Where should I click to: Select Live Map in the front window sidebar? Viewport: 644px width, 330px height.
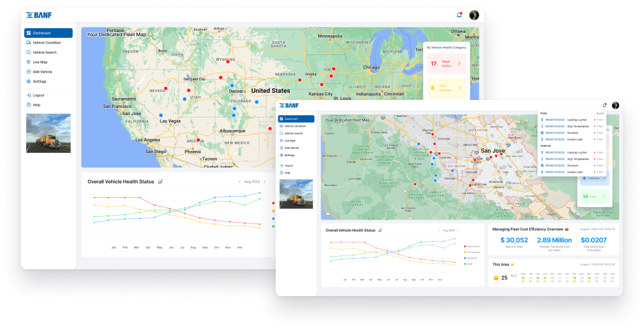(296, 141)
